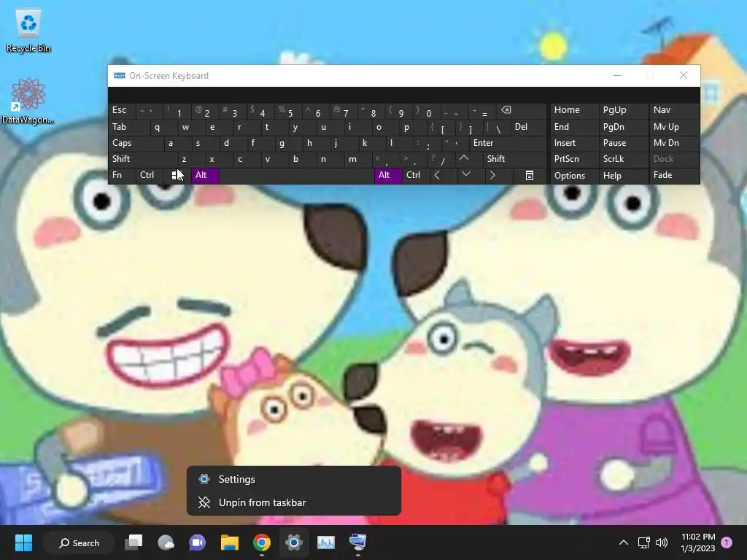Screen dimensions: 747x560
Task: Toggle the Caps lock key
Action: click(x=136, y=143)
